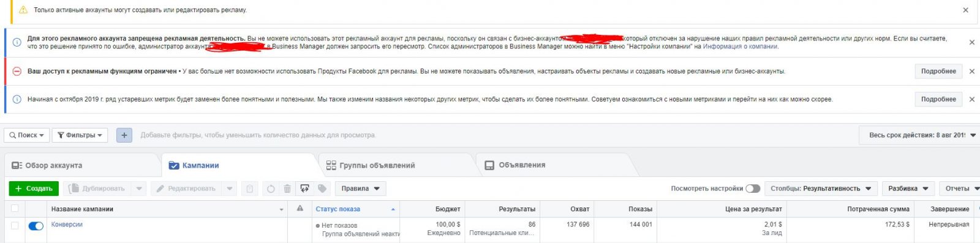Open the Разбивка dropdown
The image size is (980, 243).
pos(908,189)
